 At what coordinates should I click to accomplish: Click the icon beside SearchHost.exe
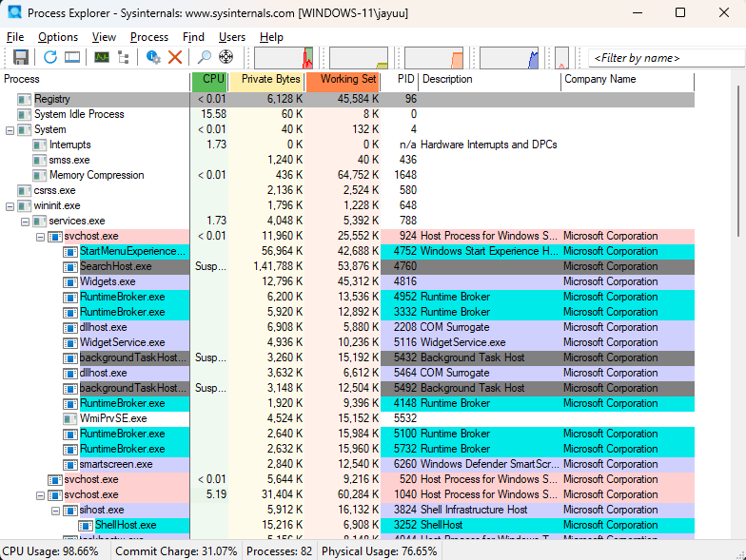[x=70, y=266]
